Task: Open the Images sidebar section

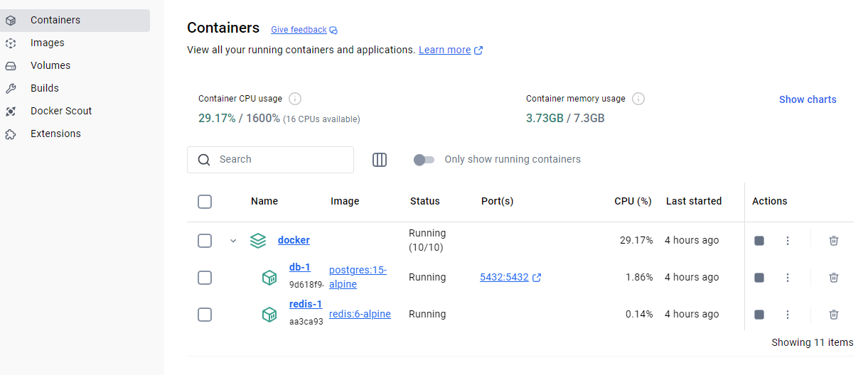Action: [75, 43]
